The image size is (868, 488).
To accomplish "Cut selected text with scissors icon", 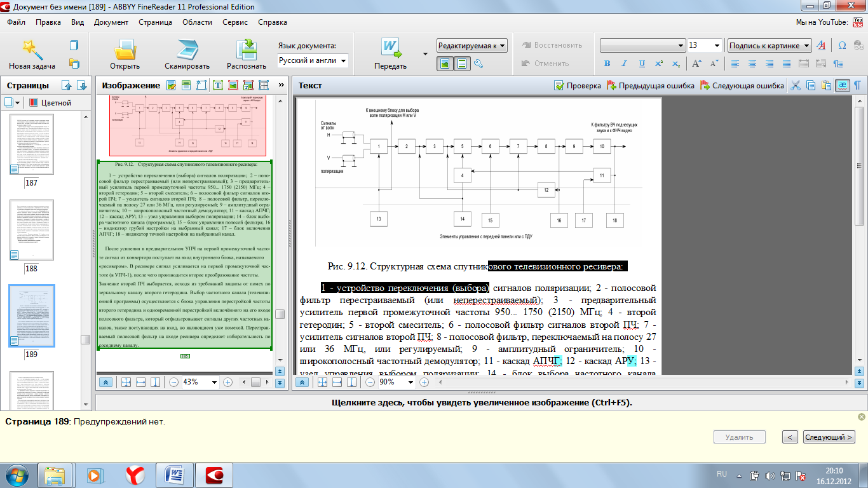I will pyautogui.click(x=794, y=85).
